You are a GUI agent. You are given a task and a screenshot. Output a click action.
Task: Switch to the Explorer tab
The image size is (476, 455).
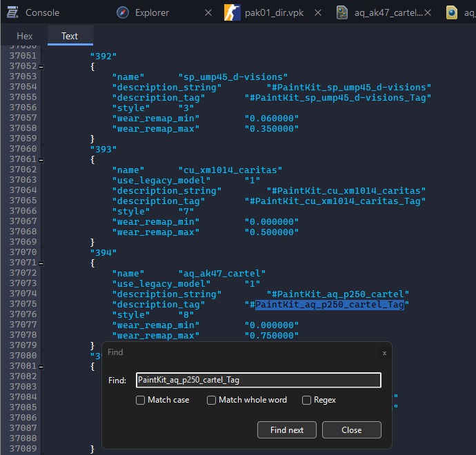(x=152, y=12)
